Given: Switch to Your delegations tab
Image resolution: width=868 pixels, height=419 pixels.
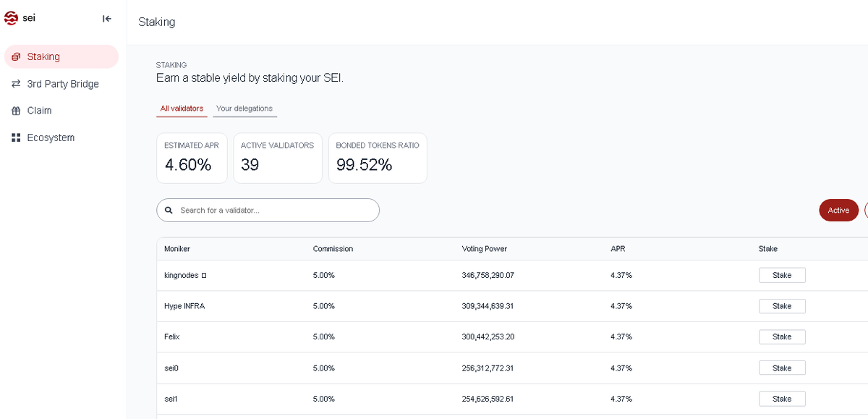Looking at the screenshot, I should [x=244, y=109].
